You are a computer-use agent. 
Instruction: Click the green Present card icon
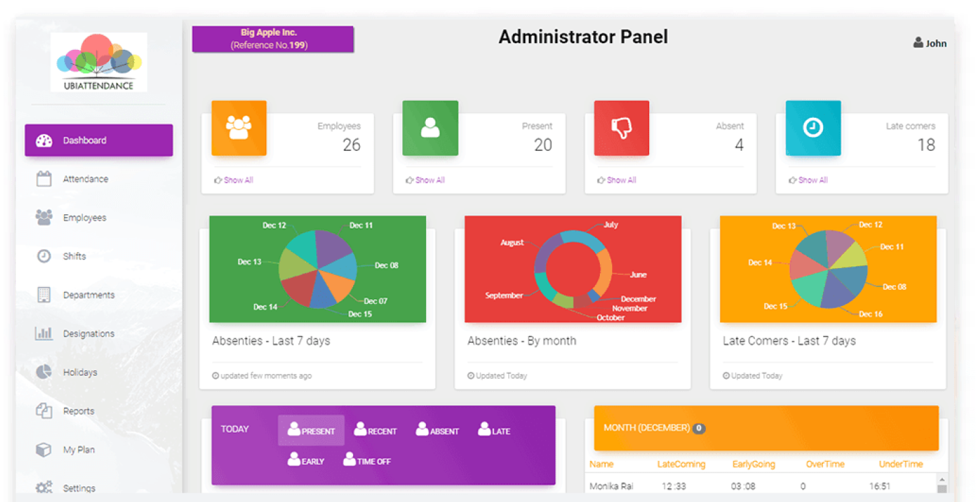click(x=430, y=128)
